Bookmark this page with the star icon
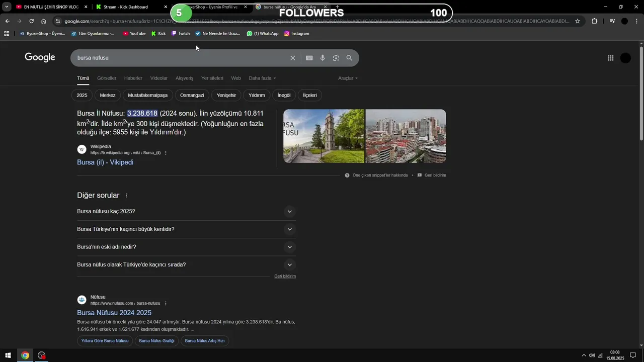Screen dimensions: 644x362 coord(578,21)
